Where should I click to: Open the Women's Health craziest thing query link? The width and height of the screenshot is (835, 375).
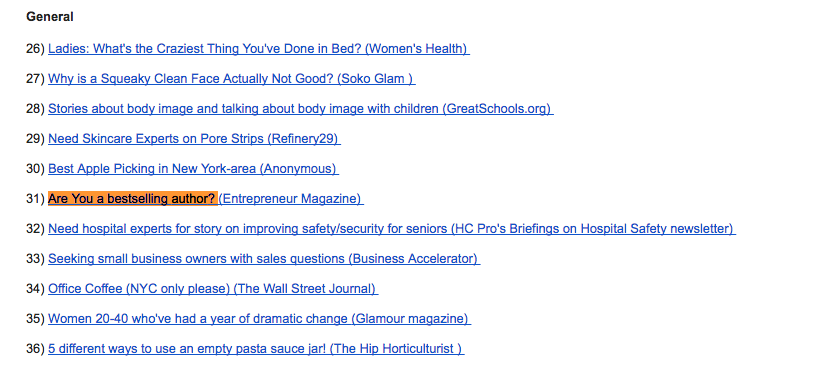pos(259,49)
